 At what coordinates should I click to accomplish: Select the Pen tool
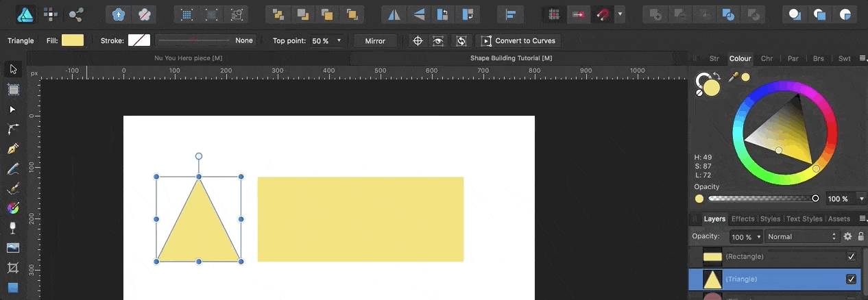point(13,149)
